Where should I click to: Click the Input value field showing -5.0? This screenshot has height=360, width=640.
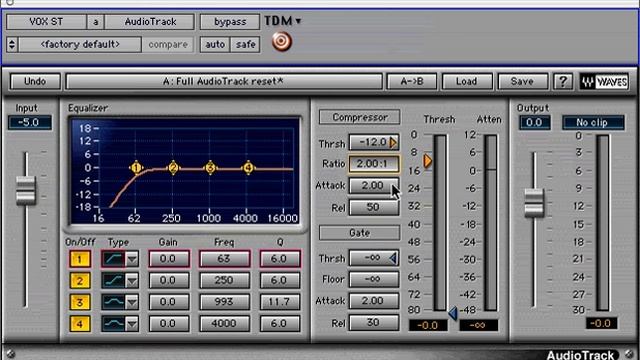click(x=30, y=122)
